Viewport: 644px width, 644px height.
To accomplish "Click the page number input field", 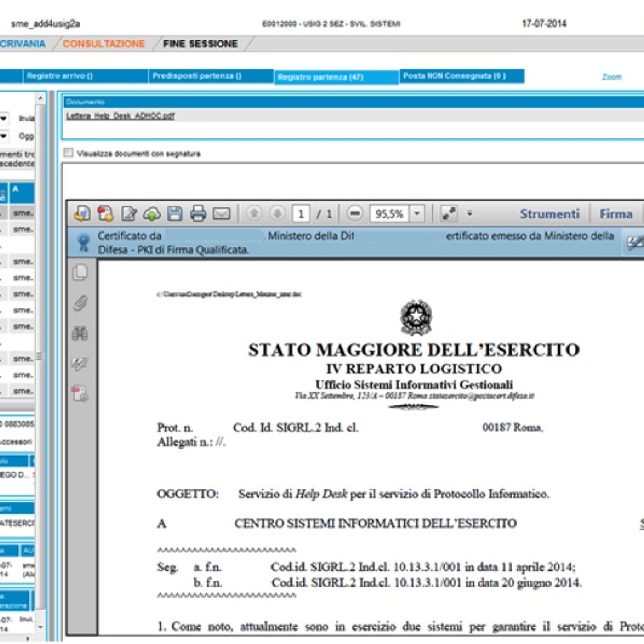I will pos(301,213).
